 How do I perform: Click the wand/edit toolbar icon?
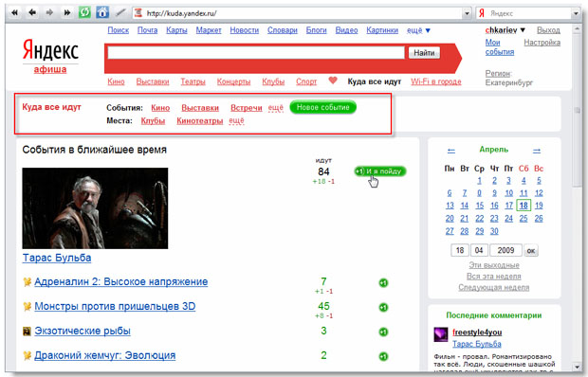tap(120, 13)
